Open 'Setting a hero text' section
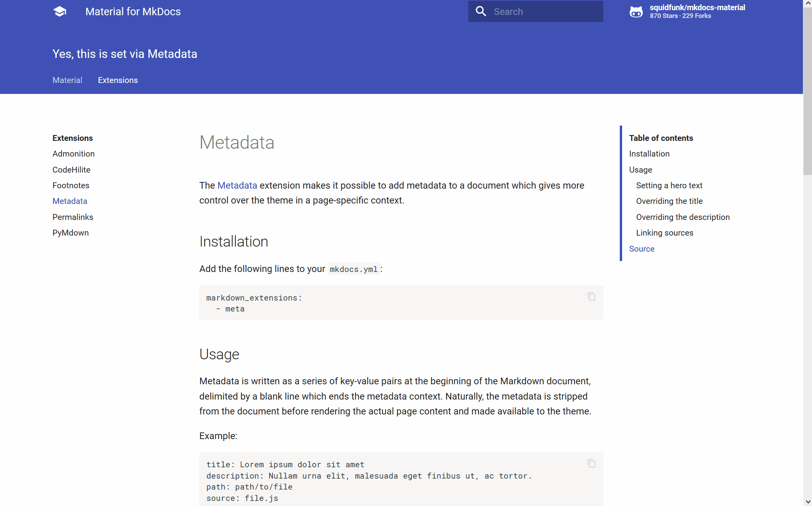The height and width of the screenshot is (506, 812). tap(669, 185)
